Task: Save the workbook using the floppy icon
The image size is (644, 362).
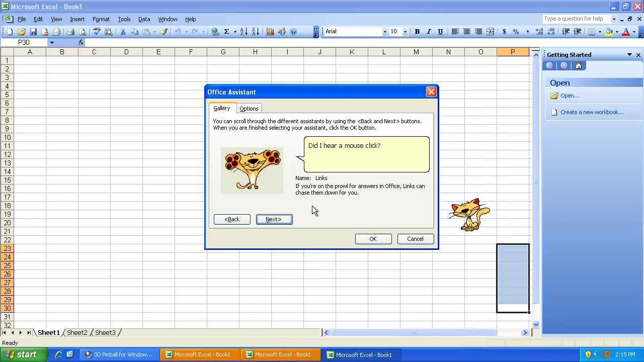Action: [33, 32]
